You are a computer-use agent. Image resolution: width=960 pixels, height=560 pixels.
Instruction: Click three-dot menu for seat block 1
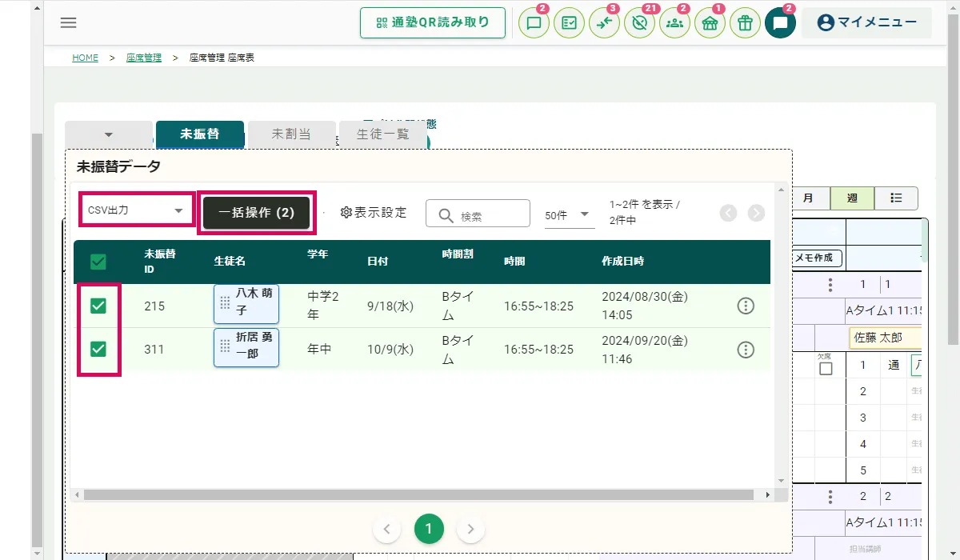pos(830,285)
